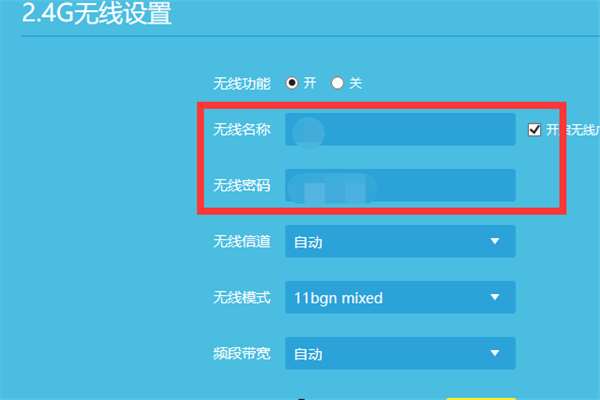Click the 关 text beside the radio button

[x=355, y=83]
